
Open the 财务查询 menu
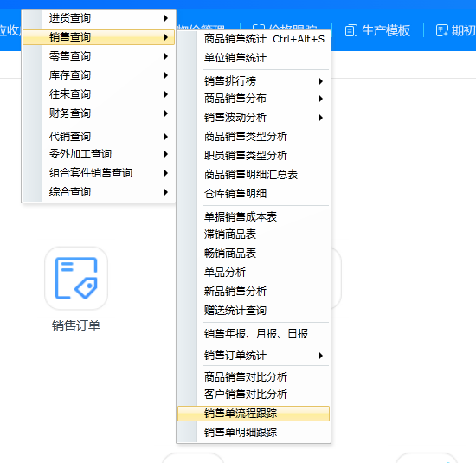pyautogui.click(x=99, y=113)
